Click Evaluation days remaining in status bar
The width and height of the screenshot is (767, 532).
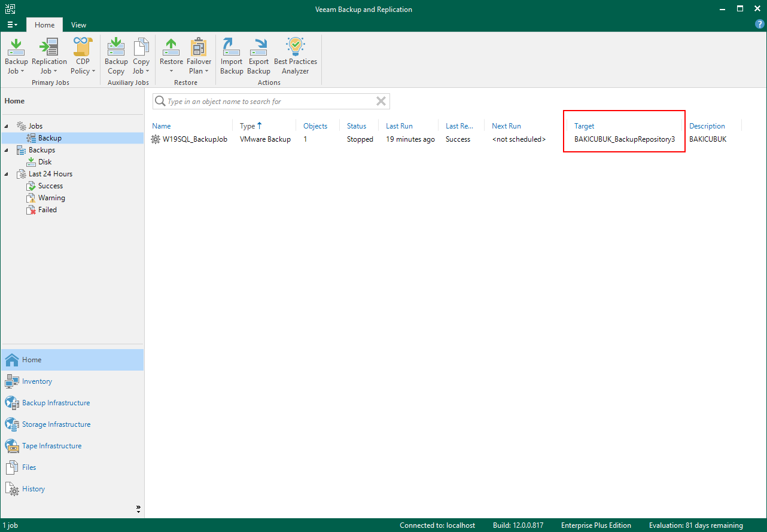click(696, 525)
